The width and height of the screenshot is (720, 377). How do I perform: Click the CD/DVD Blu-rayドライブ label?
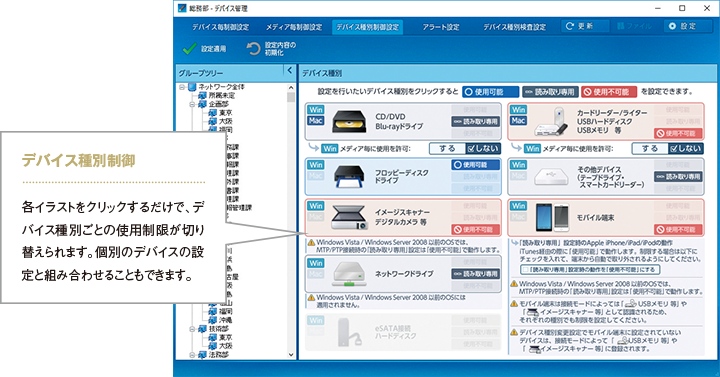click(399, 122)
